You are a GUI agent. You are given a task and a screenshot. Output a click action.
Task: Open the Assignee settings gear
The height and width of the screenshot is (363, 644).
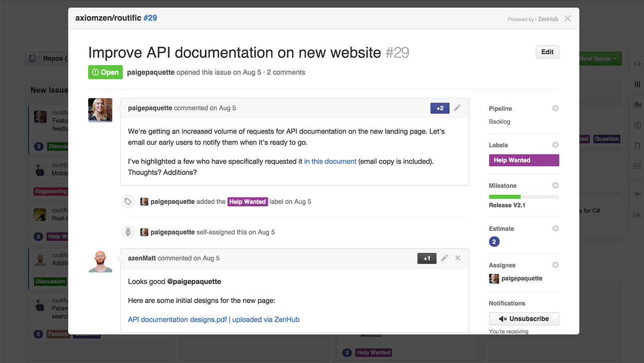coord(555,265)
